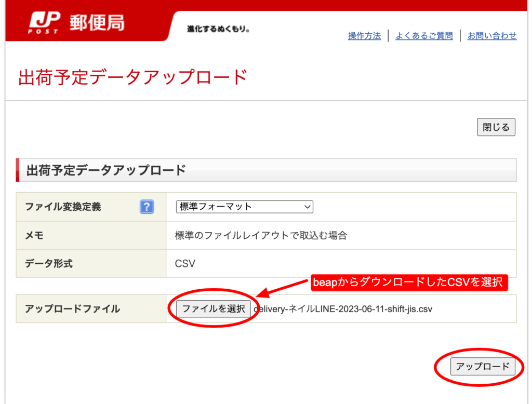Viewport: 532px width, 404px height.
Task: Open the blue question mark help icon
Action: pyautogui.click(x=147, y=207)
